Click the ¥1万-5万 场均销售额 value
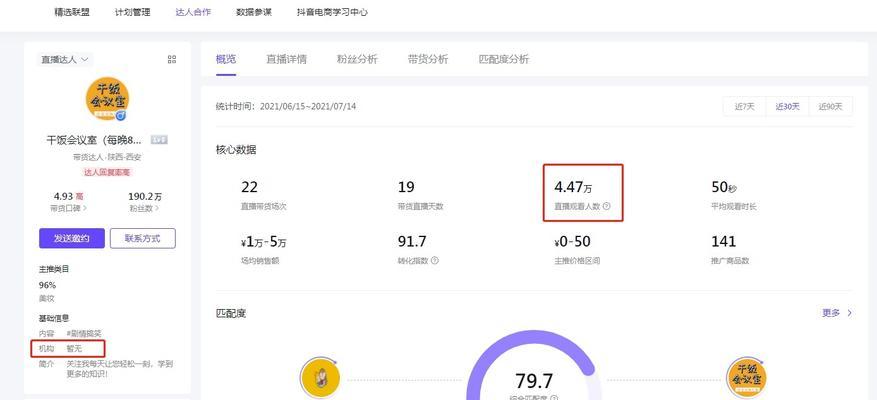Screen dimensions: 877x400 (x=264, y=242)
